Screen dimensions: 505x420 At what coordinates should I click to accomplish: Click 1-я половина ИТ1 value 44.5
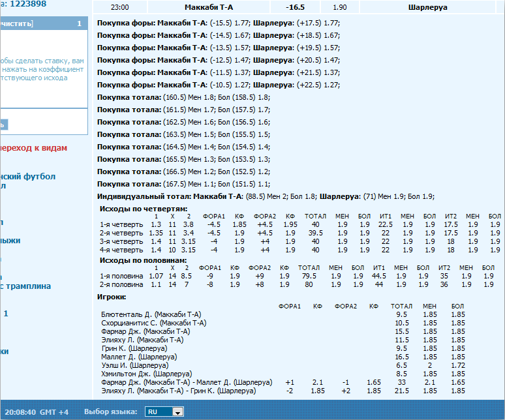coord(378,276)
